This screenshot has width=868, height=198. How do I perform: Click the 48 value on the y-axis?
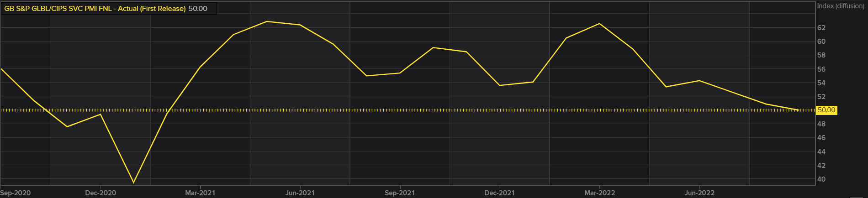pos(821,124)
